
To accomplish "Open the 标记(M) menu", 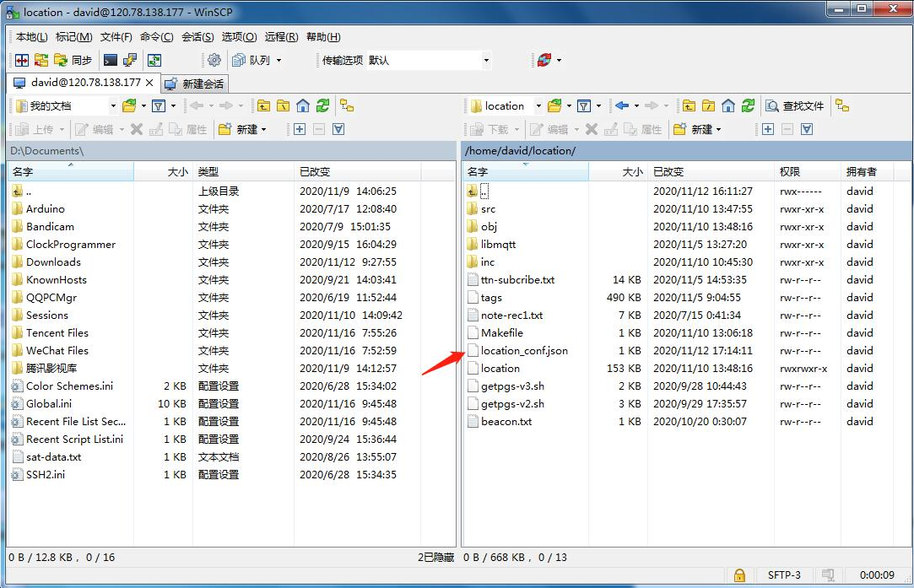I will pos(74,37).
